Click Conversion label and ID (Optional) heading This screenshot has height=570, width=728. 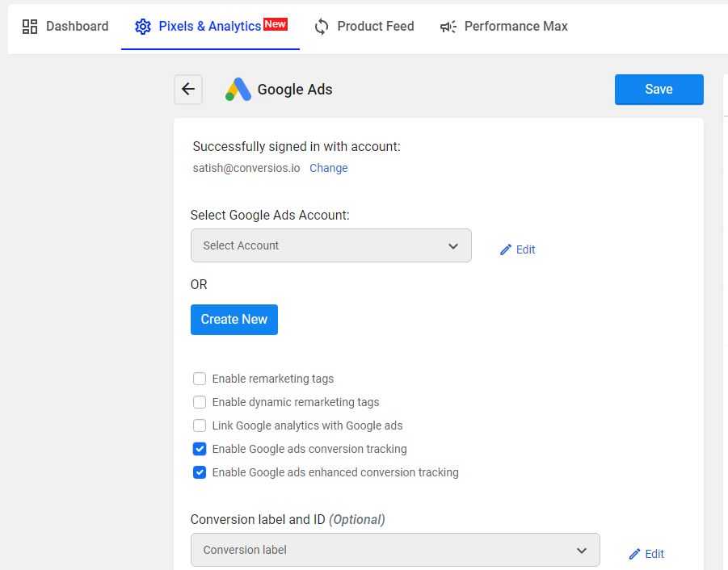coord(288,519)
